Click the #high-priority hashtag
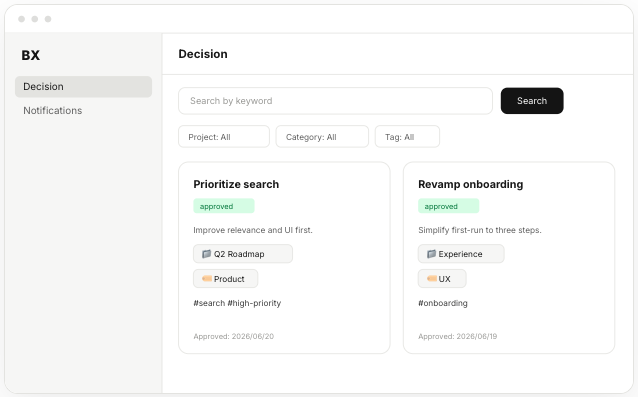The width and height of the screenshot is (638, 397). coord(254,303)
